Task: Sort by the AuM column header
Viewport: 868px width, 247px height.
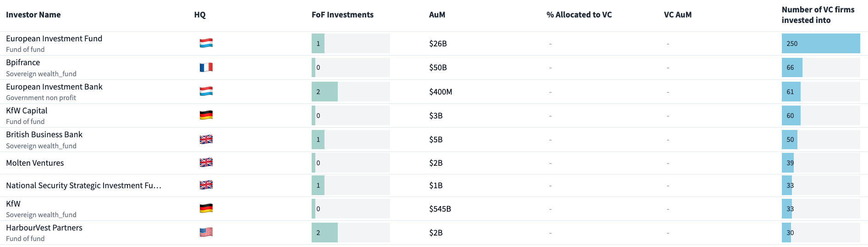Action: 437,15
